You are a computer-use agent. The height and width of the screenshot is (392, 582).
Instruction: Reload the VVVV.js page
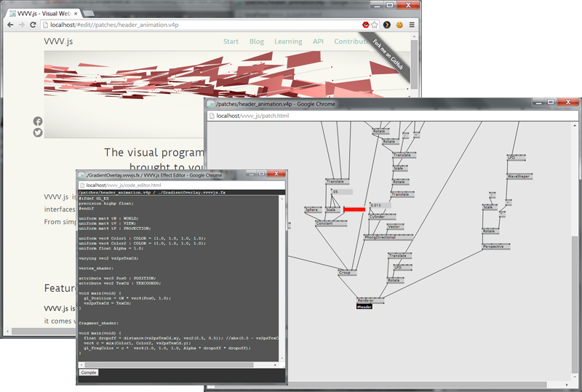coord(33,25)
